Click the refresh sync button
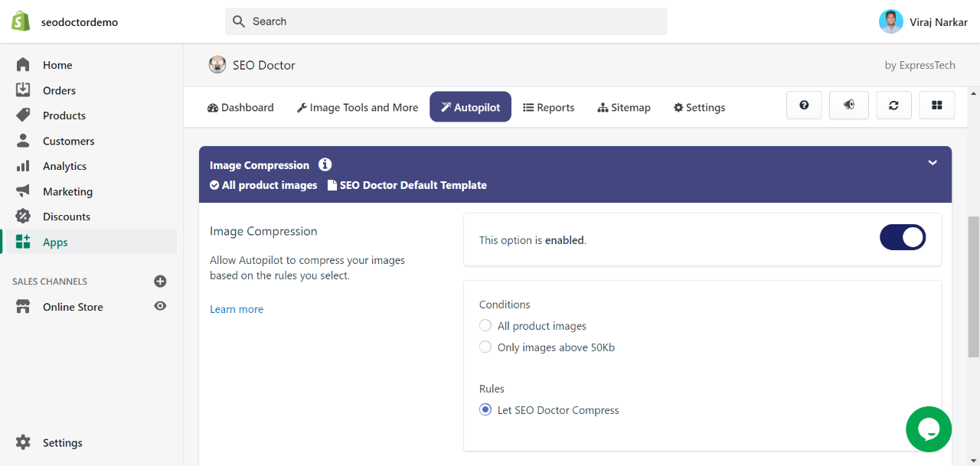980x466 pixels. click(893, 106)
